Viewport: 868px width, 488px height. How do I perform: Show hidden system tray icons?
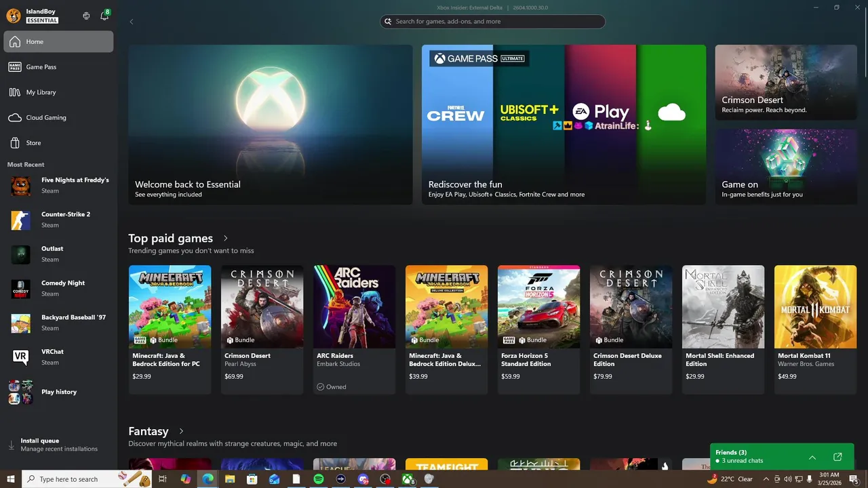coord(766,479)
